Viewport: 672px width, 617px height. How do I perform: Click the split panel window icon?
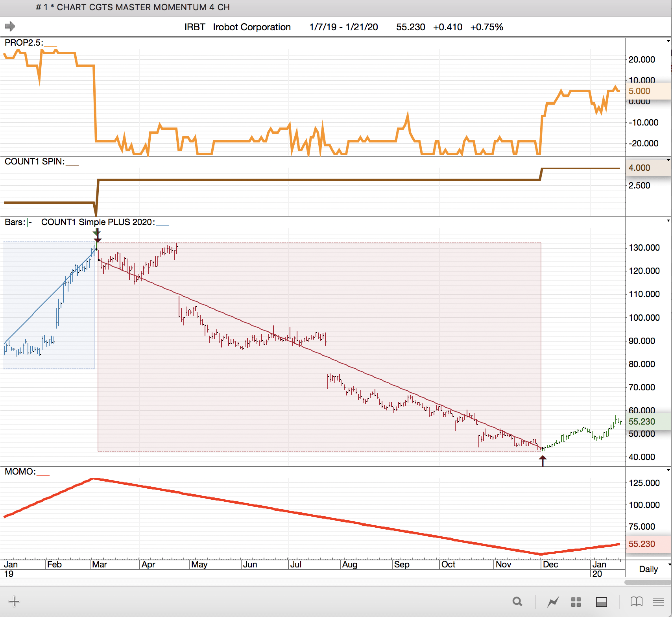[x=602, y=602]
